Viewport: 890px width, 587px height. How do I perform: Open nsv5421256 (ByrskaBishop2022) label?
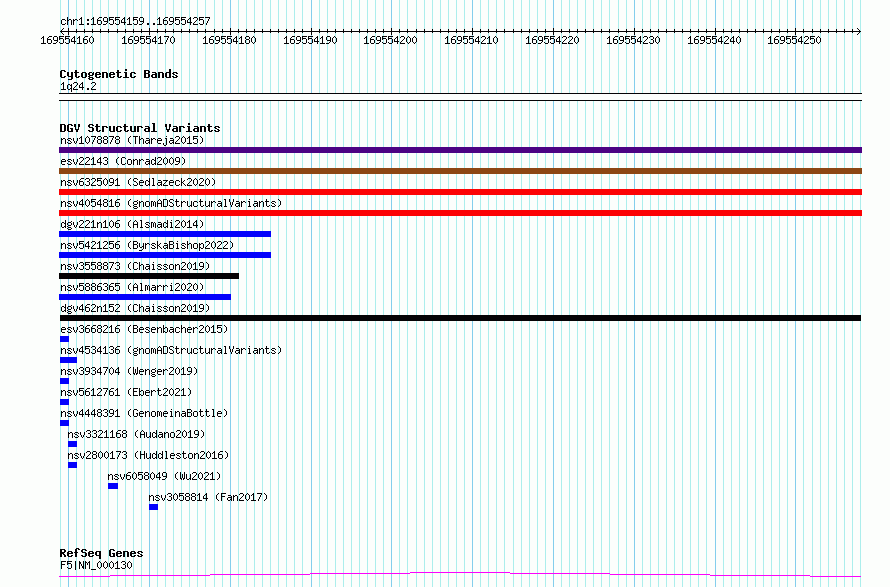click(147, 245)
